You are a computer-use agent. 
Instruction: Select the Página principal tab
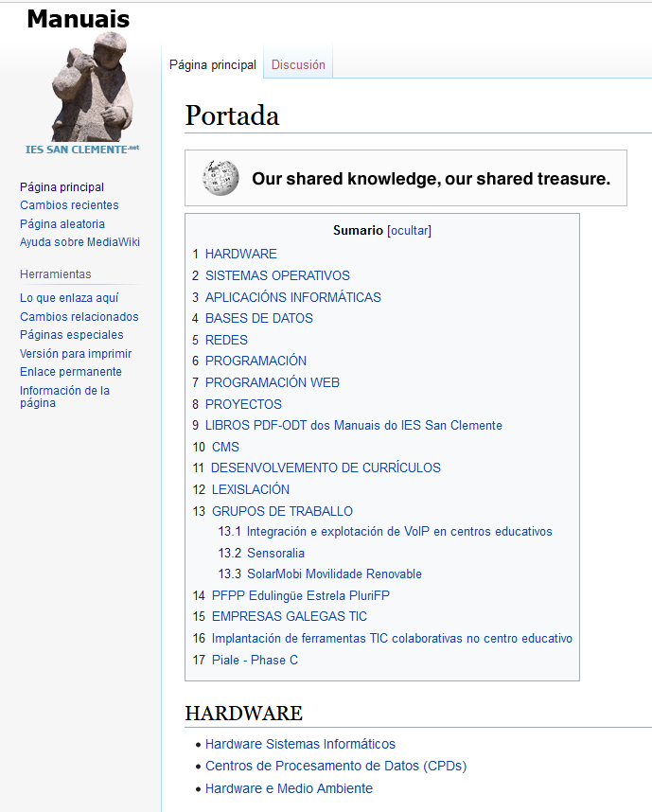[212, 65]
